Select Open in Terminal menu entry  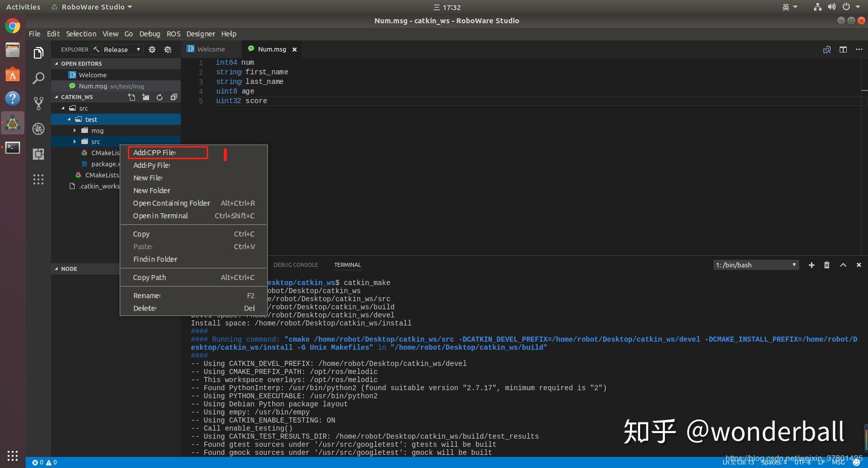[x=160, y=216]
